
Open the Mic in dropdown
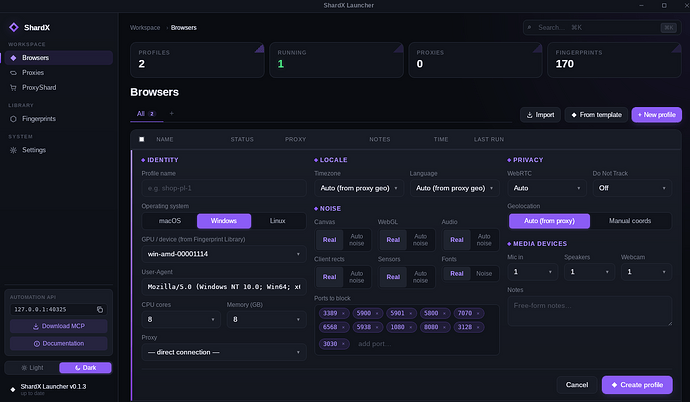532,272
